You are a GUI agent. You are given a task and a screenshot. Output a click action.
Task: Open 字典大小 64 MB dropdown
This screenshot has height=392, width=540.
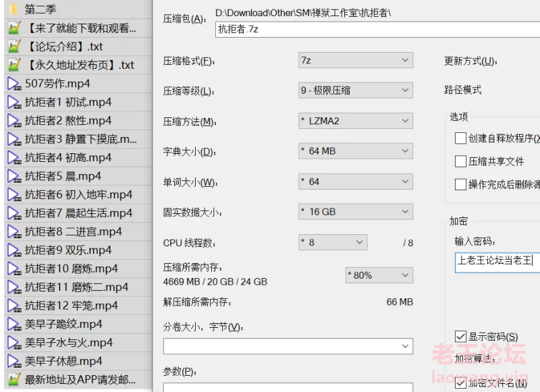[356, 151]
